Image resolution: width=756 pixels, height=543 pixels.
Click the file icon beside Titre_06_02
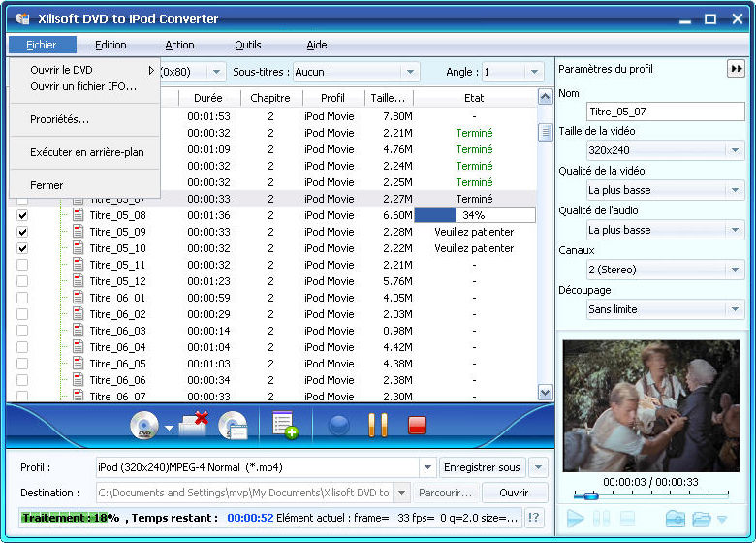(78, 313)
